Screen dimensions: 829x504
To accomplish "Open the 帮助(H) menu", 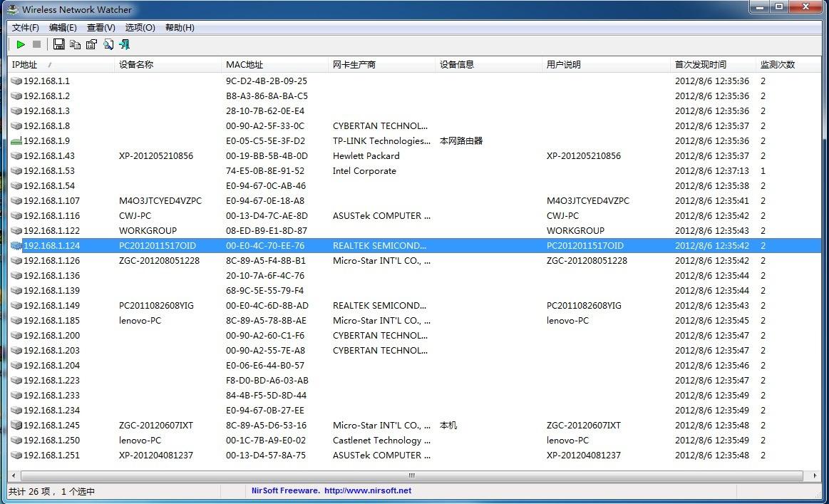I will pyautogui.click(x=180, y=28).
